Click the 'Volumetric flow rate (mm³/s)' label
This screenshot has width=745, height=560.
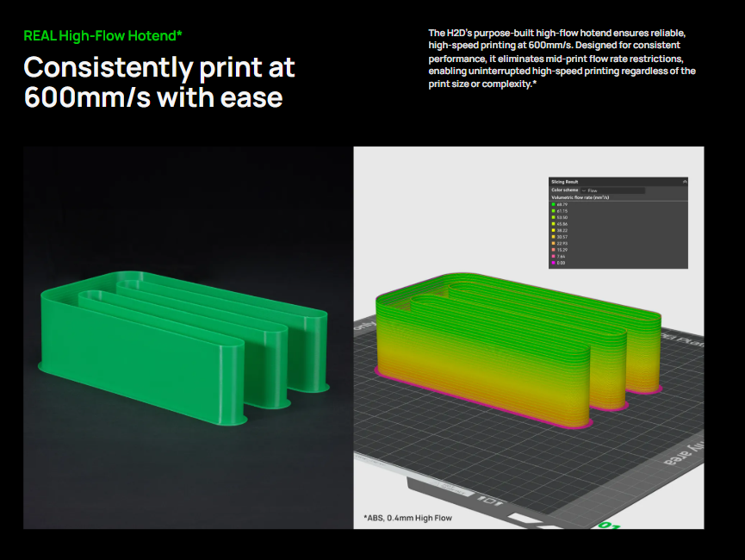point(580,197)
